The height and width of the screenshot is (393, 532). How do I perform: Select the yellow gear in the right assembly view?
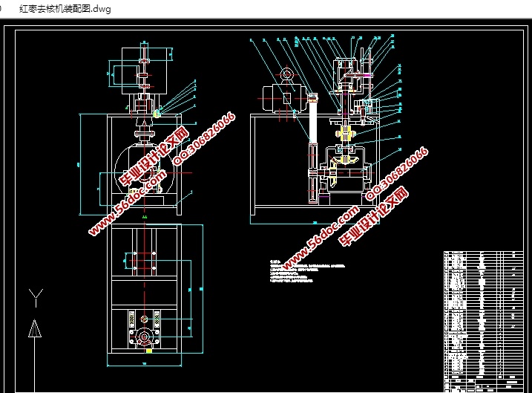(x=344, y=134)
